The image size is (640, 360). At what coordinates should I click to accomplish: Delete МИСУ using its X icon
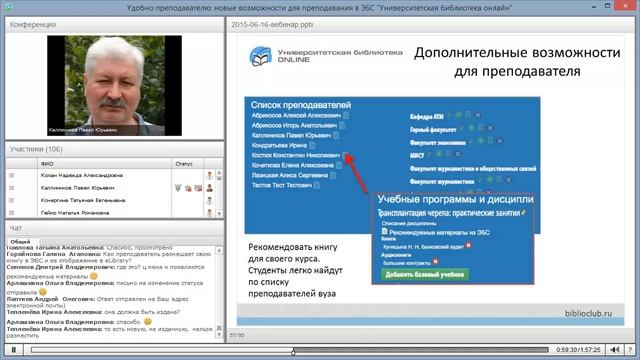pos(458,154)
